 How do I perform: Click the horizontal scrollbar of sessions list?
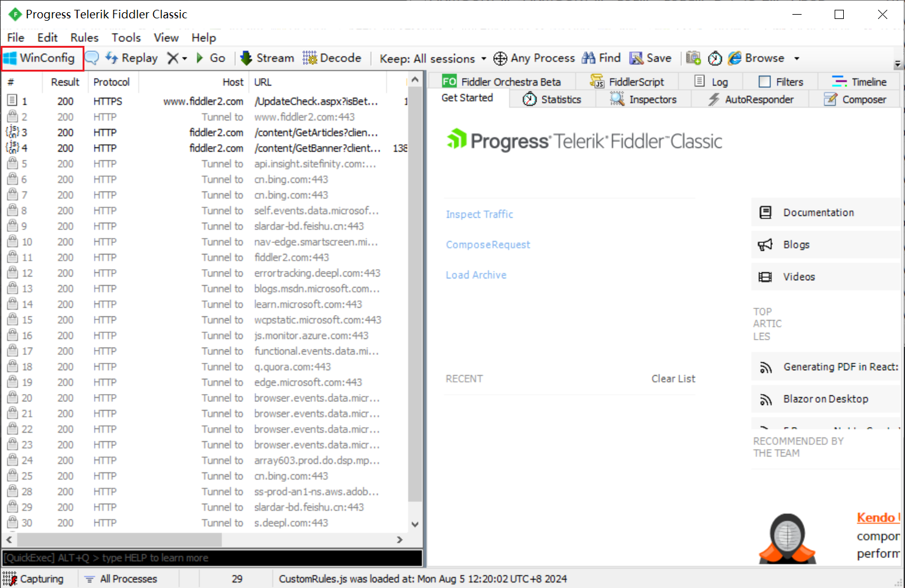click(119, 540)
